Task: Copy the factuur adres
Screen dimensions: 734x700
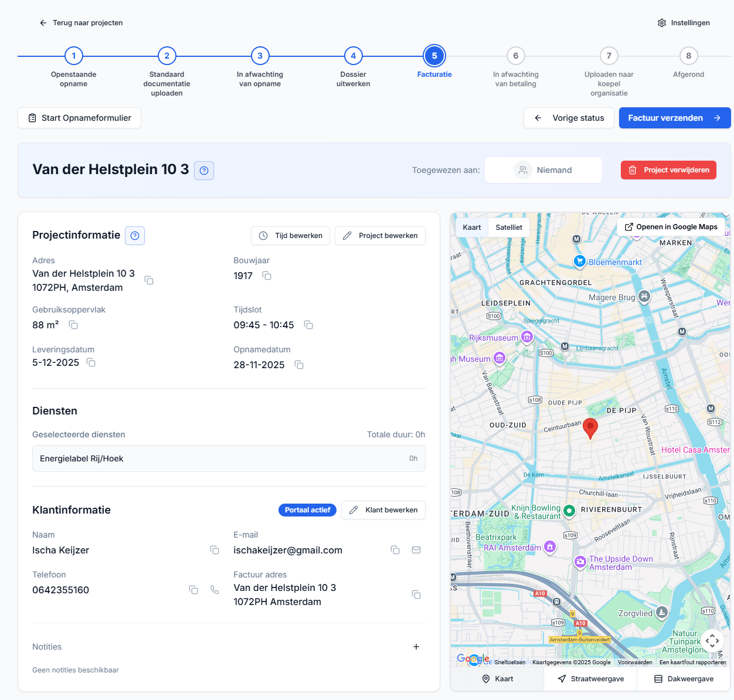Action: tap(416, 594)
